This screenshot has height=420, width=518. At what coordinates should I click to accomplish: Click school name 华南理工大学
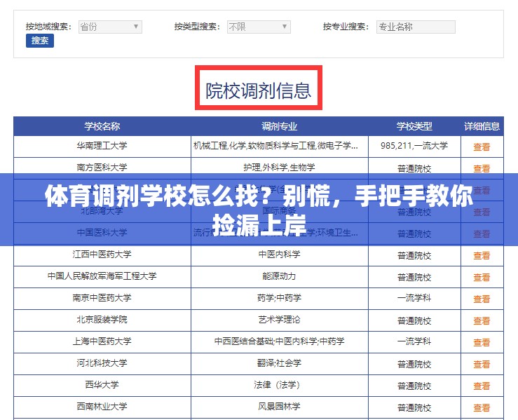coord(102,146)
